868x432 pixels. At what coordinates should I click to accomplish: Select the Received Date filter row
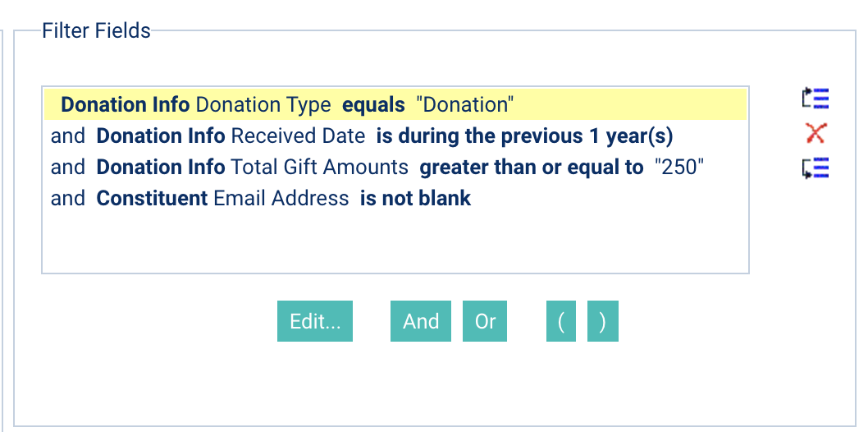395,136
